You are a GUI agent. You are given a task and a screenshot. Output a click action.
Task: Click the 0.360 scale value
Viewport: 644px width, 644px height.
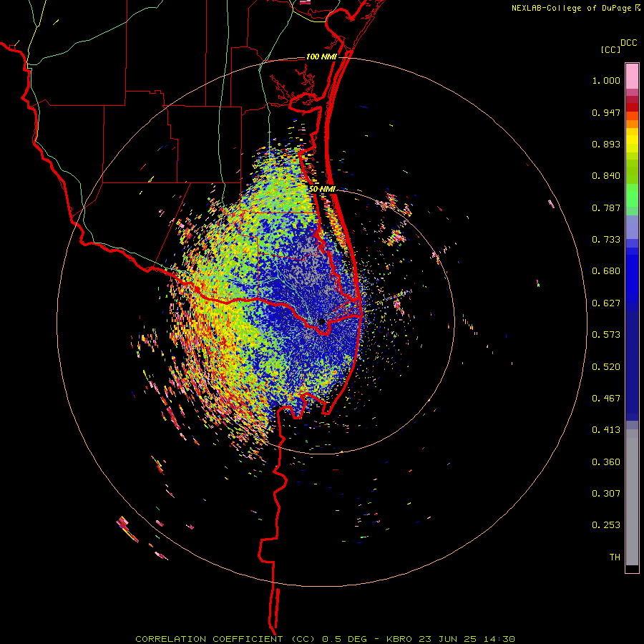click(x=606, y=462)
